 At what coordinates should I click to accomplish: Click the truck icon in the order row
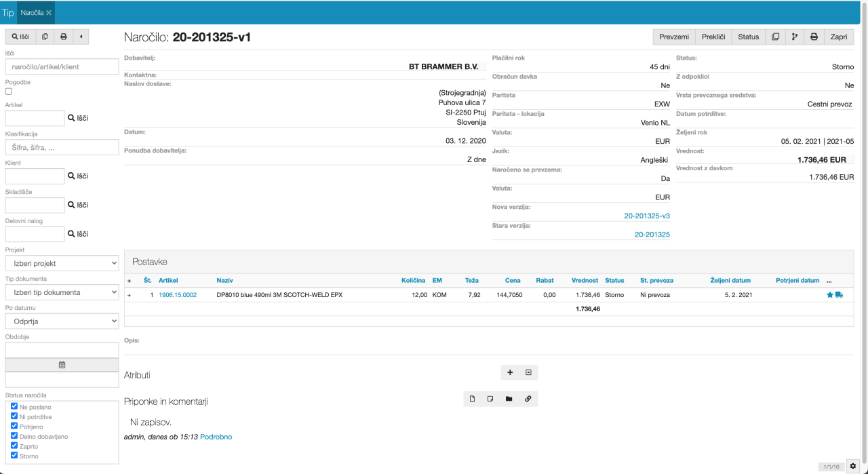(840, 295)
